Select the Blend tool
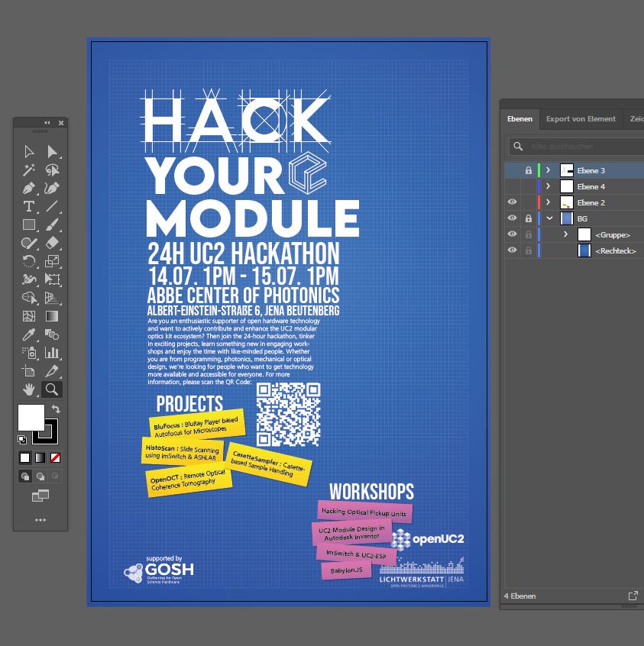The height and width of the screenshot is (646, 644). pyautogui.click(x=52, y=334)
